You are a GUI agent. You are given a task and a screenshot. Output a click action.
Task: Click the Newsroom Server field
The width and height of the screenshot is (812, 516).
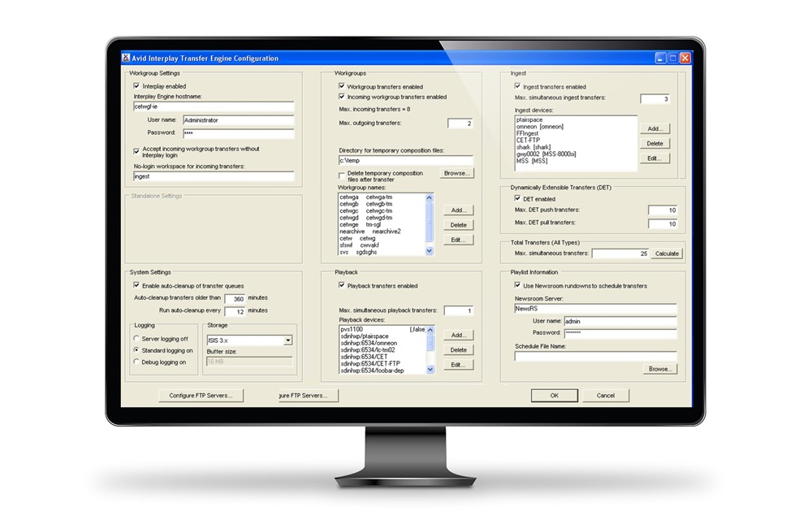(595, 309)
